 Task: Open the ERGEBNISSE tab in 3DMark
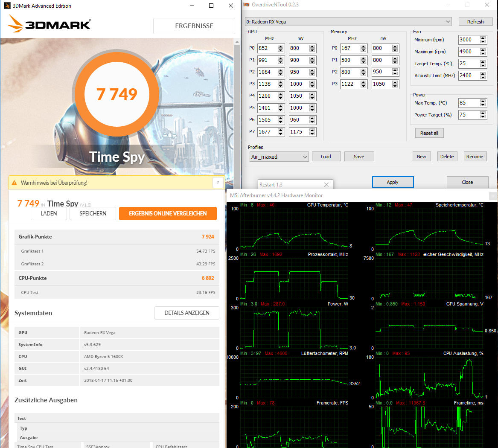pyautogui.click(x=194, y=26)
